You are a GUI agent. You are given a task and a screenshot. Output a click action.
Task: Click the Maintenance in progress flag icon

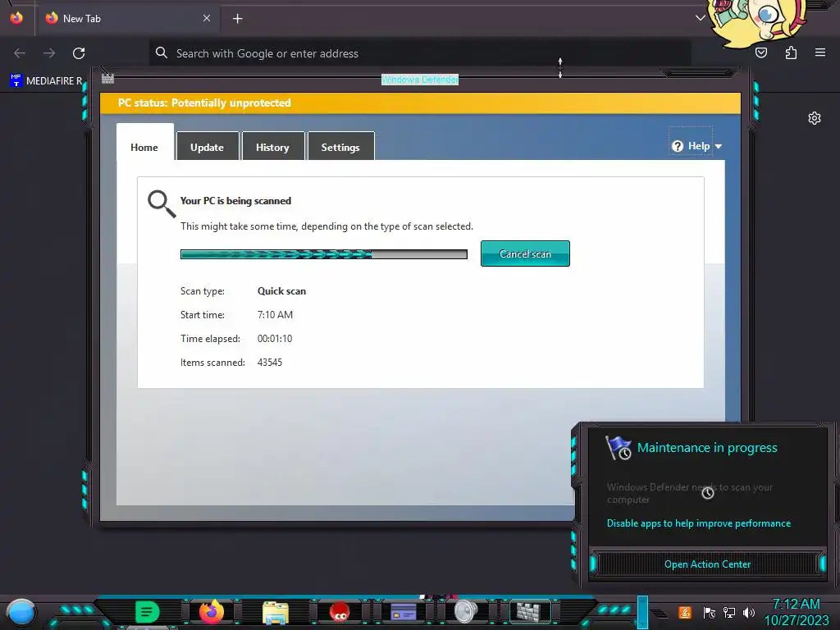pyautogui.click(x=619, y=449)
